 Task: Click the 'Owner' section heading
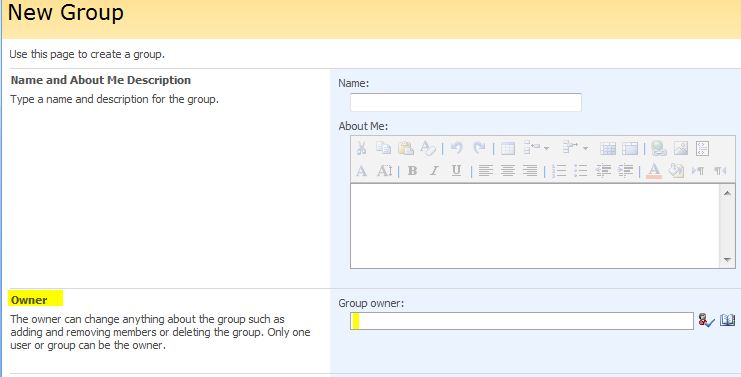point(29,300)
